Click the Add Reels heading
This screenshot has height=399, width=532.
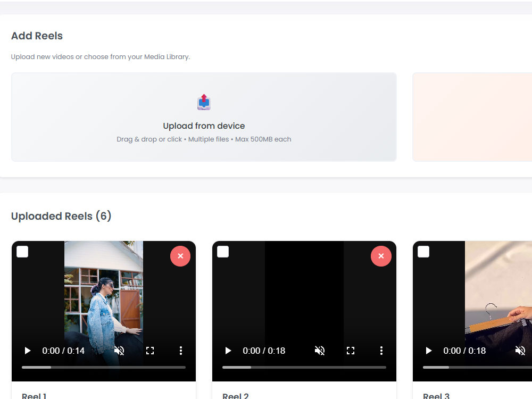point(37,36)
